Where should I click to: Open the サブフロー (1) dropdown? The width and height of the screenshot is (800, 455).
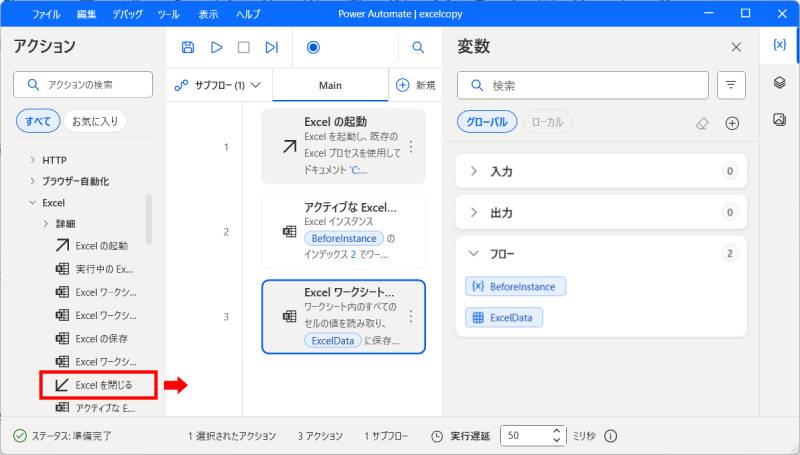coord(217,85)
